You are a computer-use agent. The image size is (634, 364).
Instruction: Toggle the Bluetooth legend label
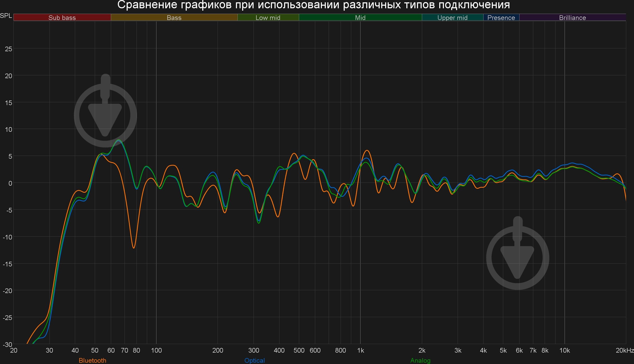[92, 360]
